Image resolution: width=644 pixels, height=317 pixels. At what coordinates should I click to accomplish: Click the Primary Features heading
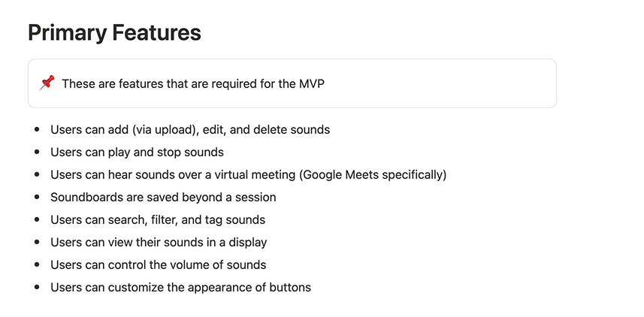tap(114, 33)
